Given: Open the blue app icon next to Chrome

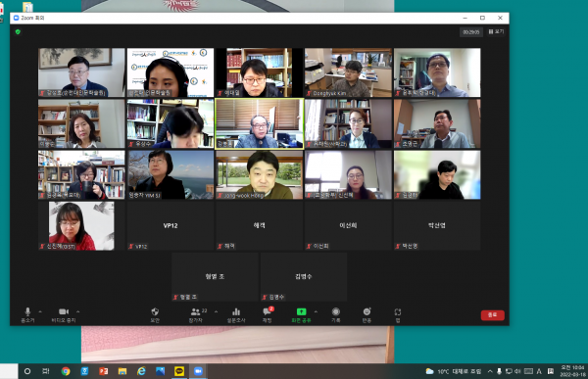Looking at the screenshot, I should click(84, 371).
